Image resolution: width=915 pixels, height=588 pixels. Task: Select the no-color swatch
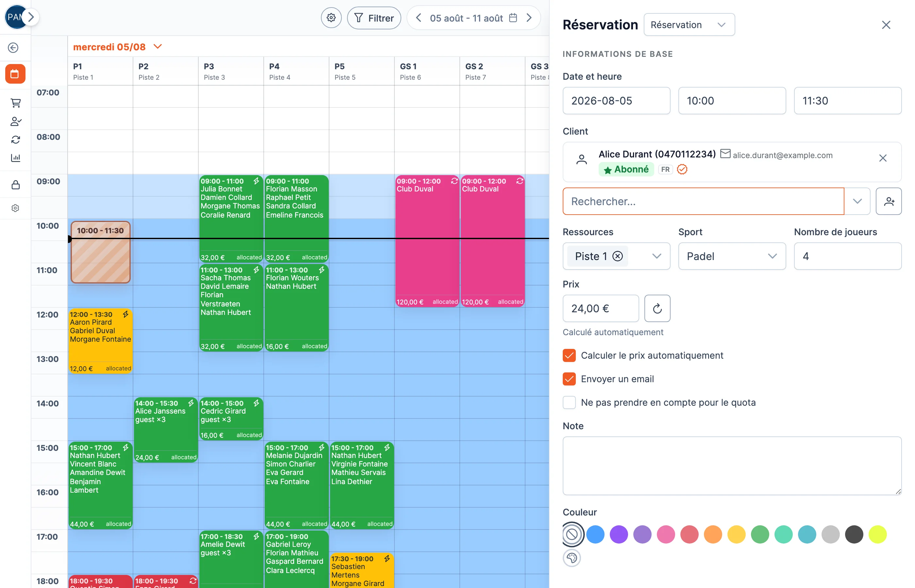[572, 534]
